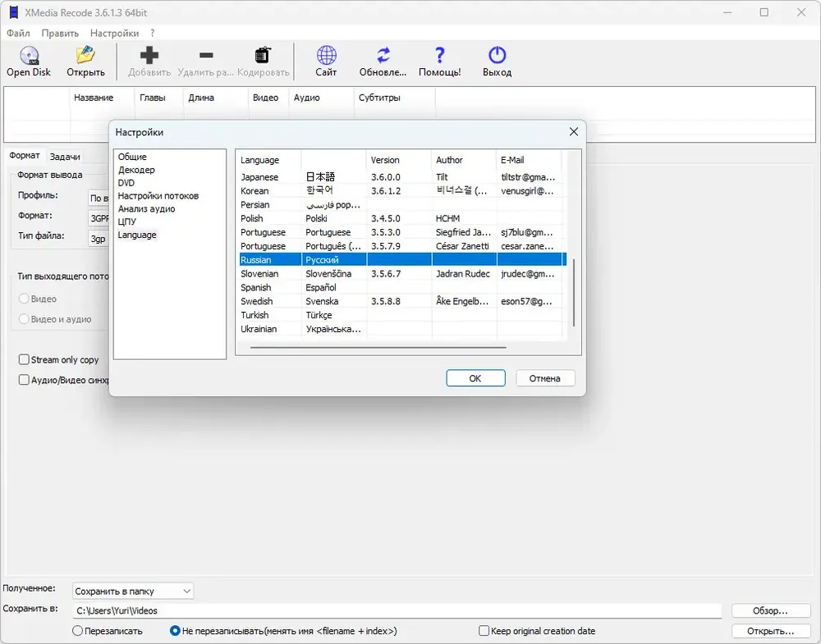
Task: Open the Настройки menu in menu bar
Action: pyautogui.click(x=115, y=33)
